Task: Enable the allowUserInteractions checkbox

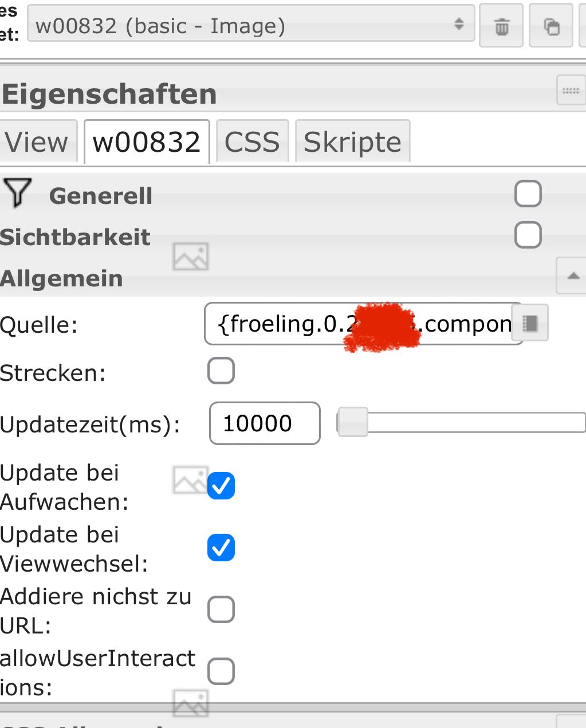Action: (x=221, y=671)
